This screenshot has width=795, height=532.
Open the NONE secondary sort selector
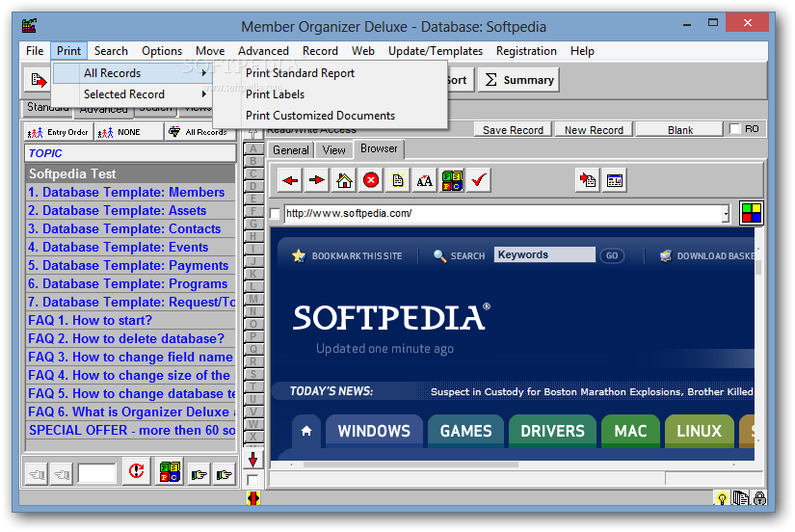[x=129, y=132]
